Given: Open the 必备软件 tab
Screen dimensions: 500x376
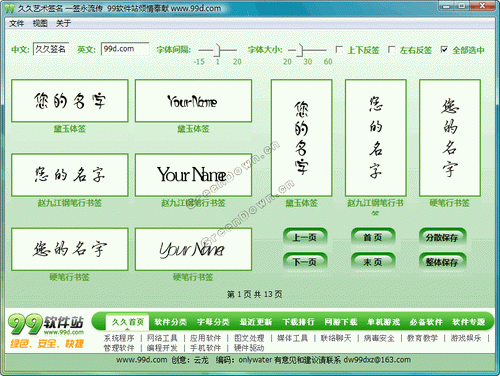Looking at the screenshot, I should (426, 322).
